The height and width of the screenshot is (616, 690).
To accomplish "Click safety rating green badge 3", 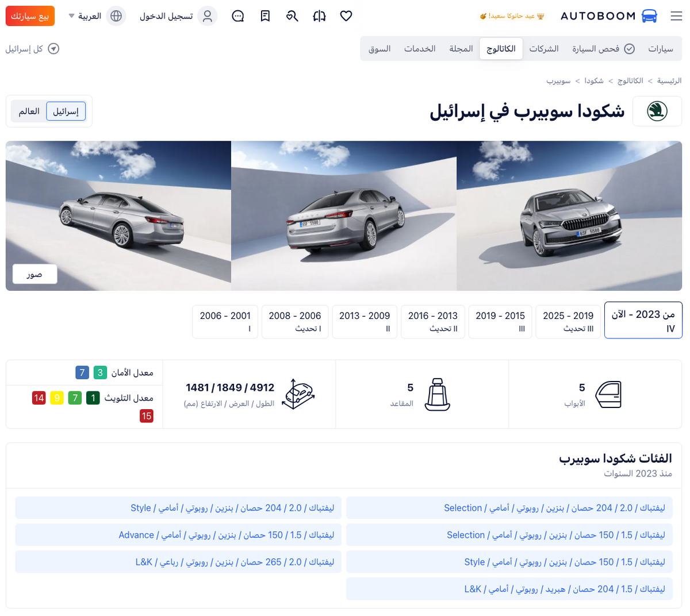I will pyautogui.click(x=100, y=373).
